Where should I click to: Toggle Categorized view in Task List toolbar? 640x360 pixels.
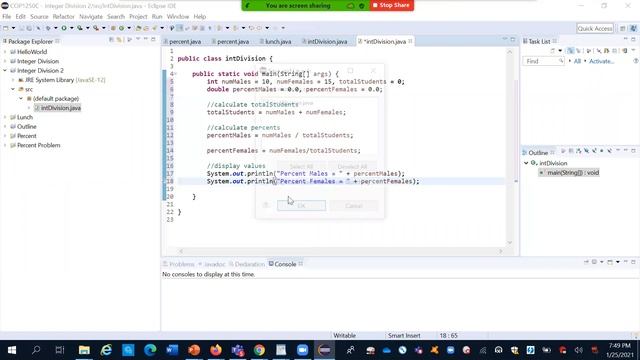click(x=571, y=51)
